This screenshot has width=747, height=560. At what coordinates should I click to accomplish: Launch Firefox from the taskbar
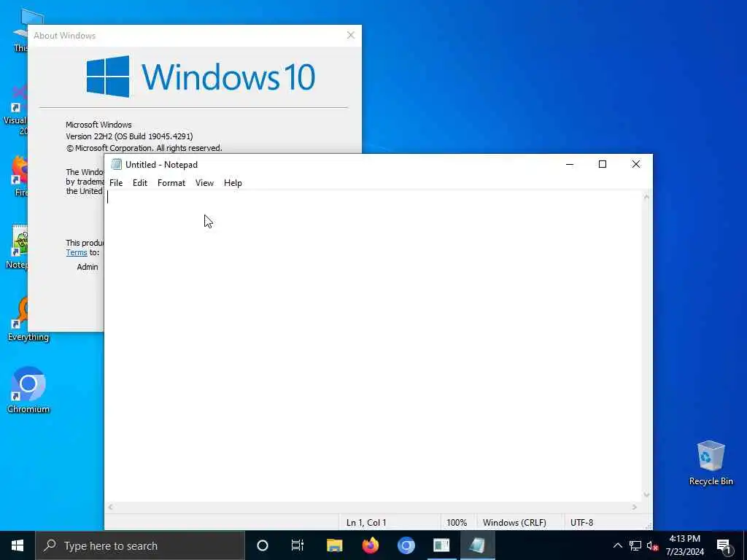pos(370,545)
